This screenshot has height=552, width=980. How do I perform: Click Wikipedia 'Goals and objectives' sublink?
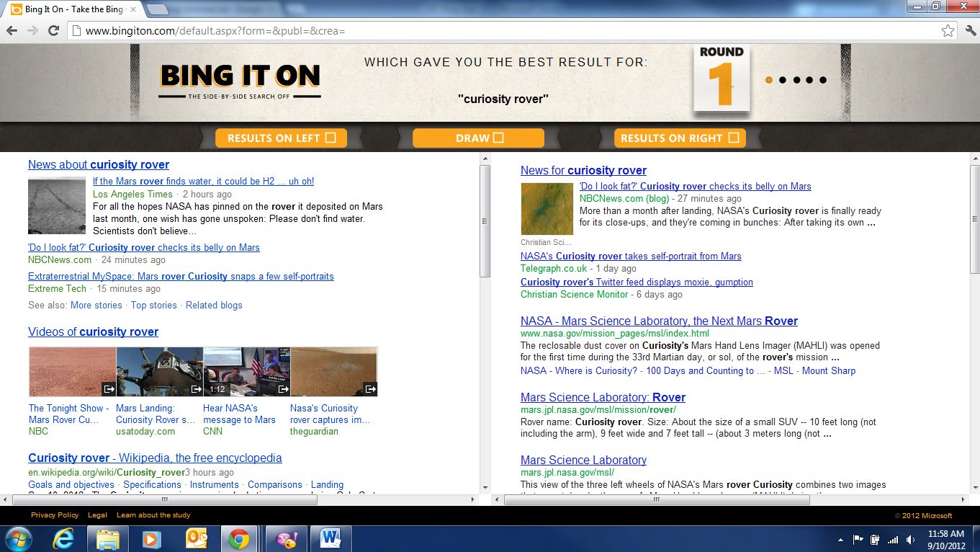[x=71, y=484]
